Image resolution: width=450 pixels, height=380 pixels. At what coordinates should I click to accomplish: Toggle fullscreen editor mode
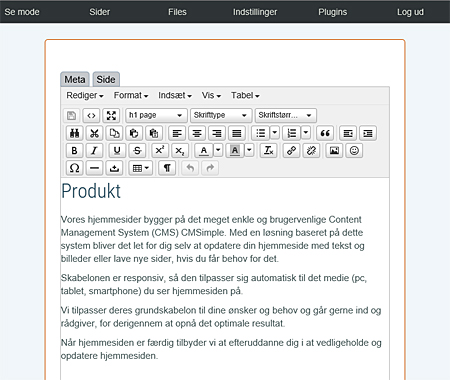point(111,115)
